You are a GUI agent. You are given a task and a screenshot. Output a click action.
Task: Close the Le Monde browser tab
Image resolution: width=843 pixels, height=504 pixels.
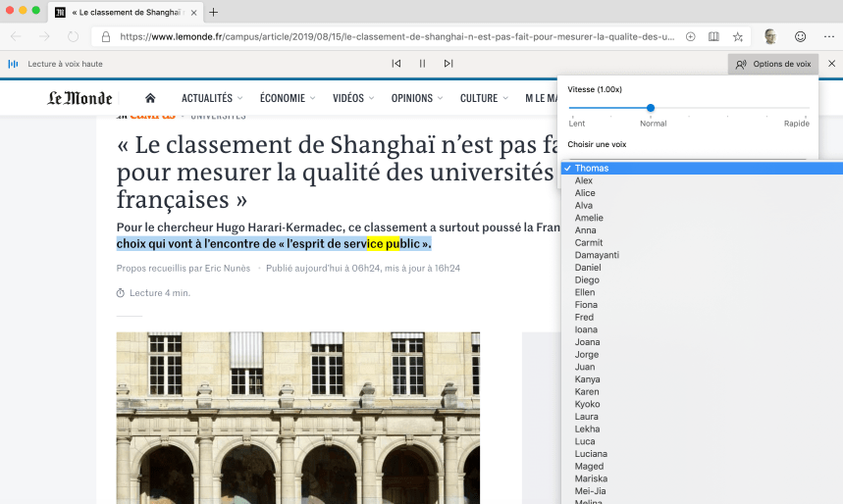[193, 13]
